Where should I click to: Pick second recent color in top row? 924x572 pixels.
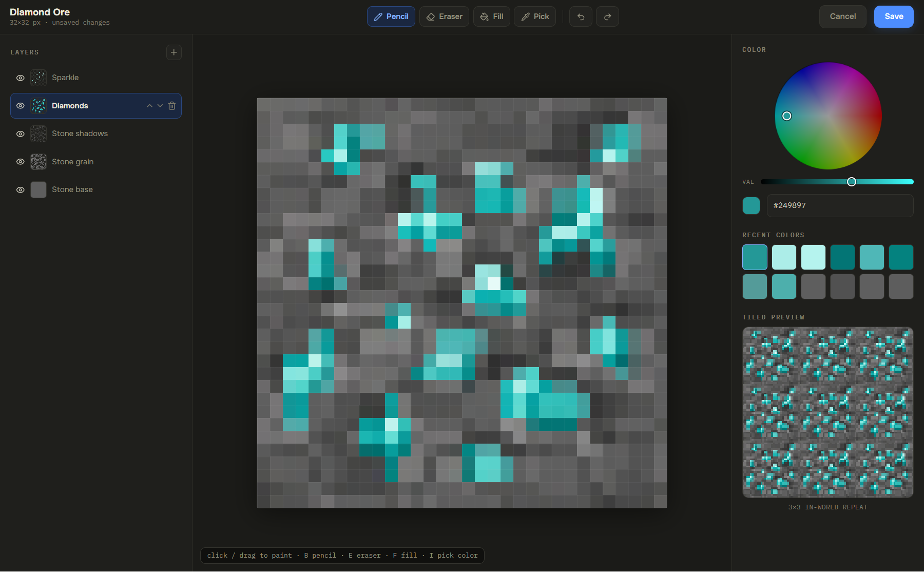pos(784,257)
